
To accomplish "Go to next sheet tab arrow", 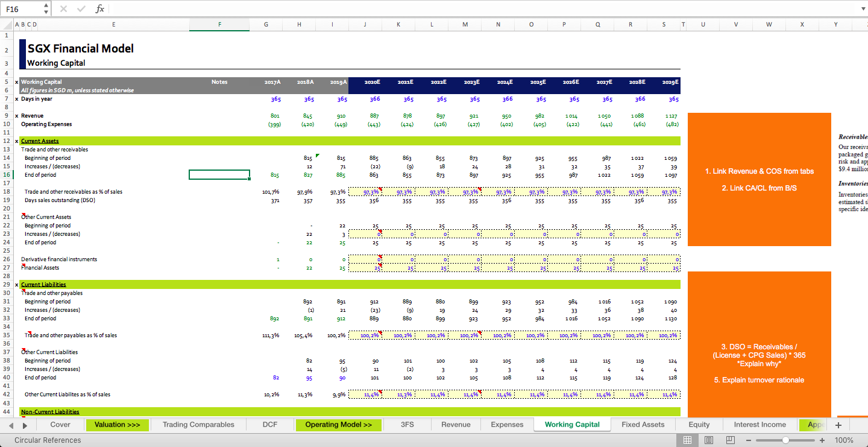I will coord(25,425).
